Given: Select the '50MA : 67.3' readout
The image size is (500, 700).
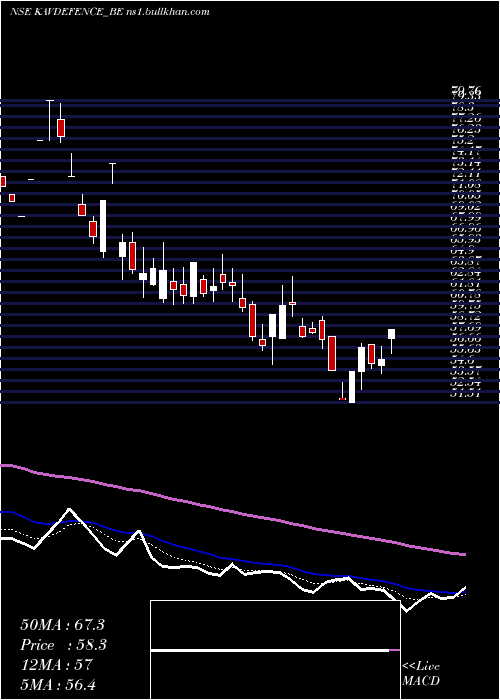Looking at the screenshot, I should [62, 624].
